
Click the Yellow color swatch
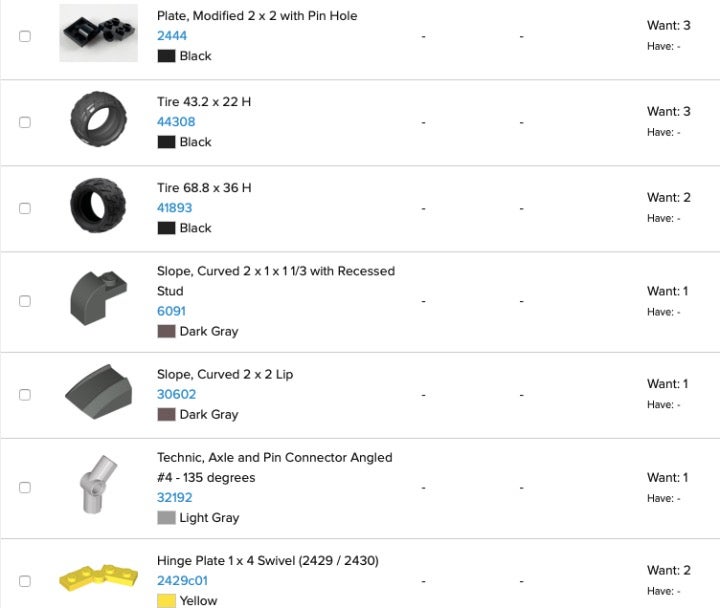(x=166, y=601)
